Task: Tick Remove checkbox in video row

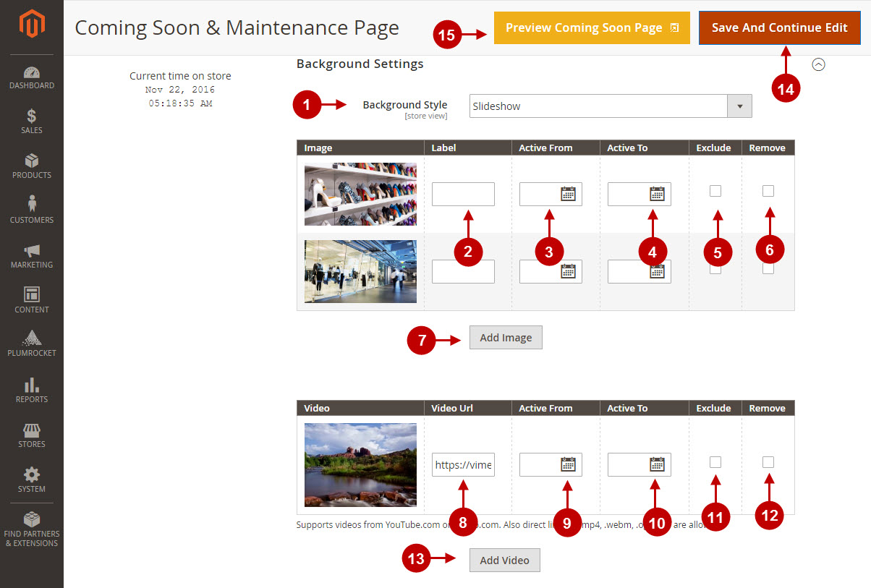Action: point(768,461)
